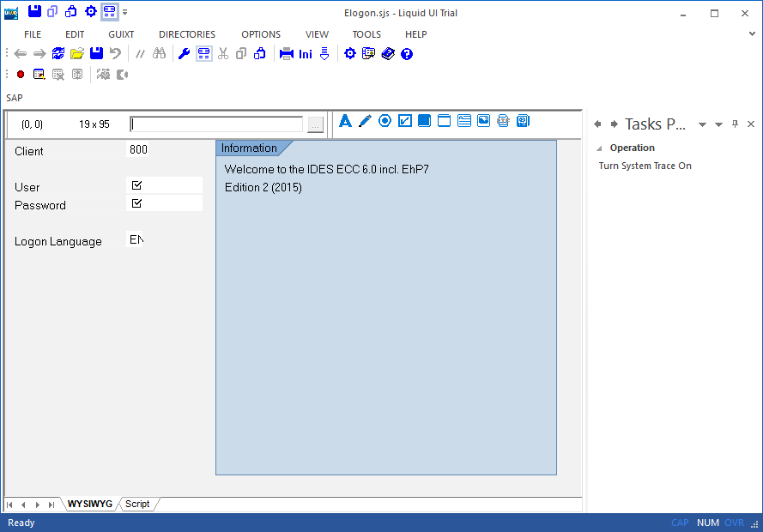Click the Print icon

[286, 54]
